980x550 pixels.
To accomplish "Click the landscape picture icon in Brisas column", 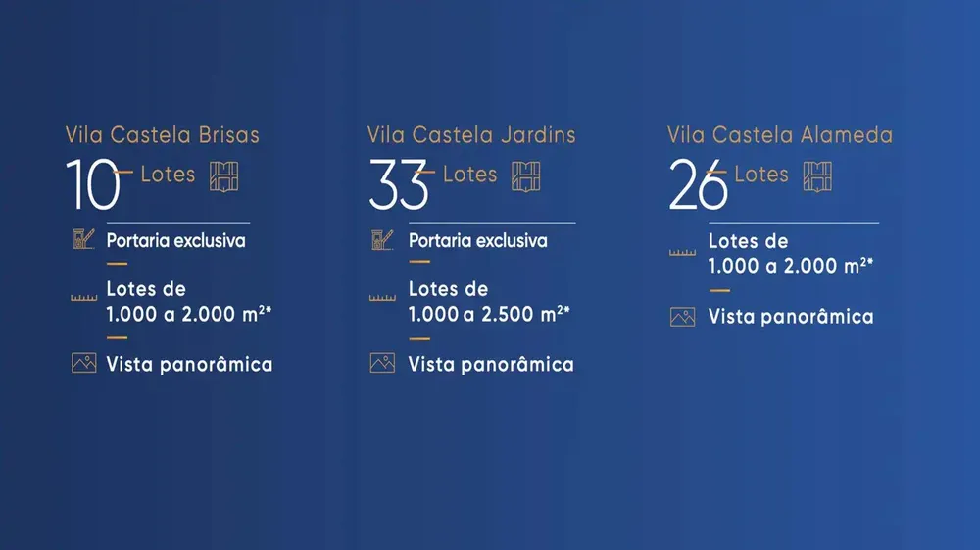I will [83, 363].
